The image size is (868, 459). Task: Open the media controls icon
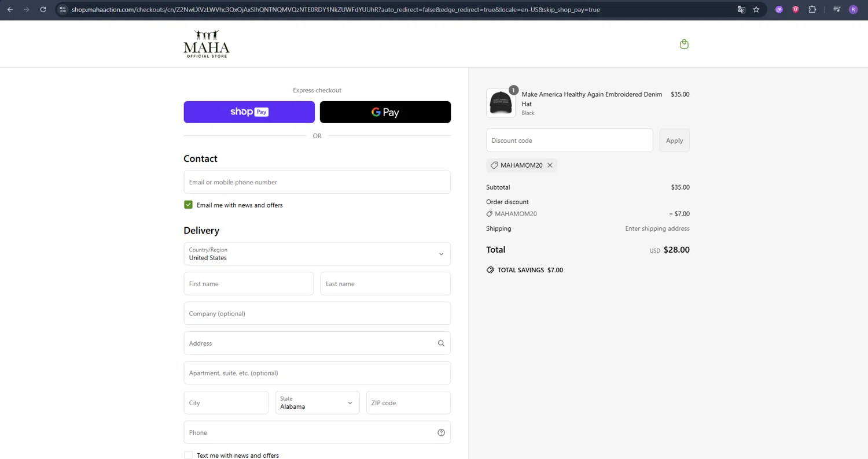[x=837, y=9]
